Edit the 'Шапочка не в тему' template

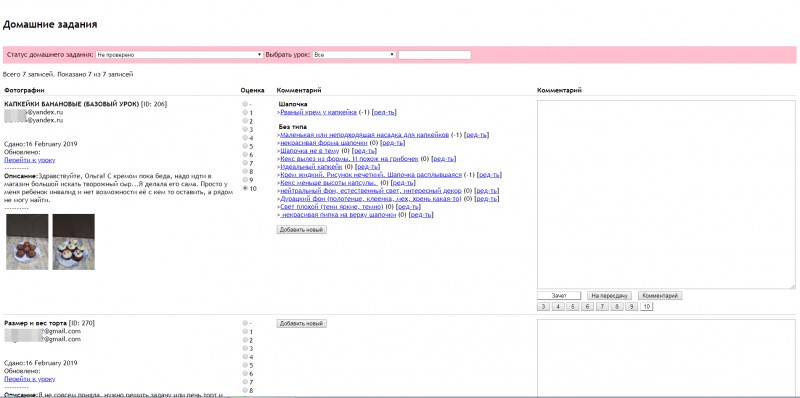coord(366,151)
